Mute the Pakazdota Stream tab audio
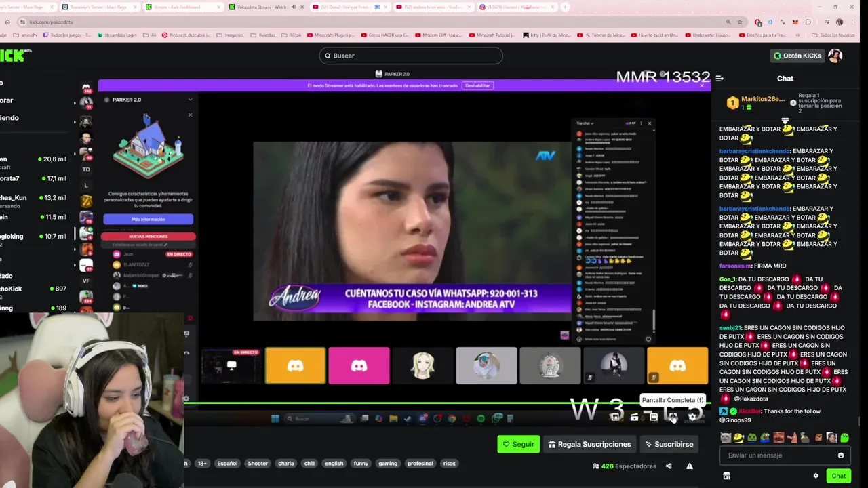Screen dimensions: 868x488 [294, 7]
